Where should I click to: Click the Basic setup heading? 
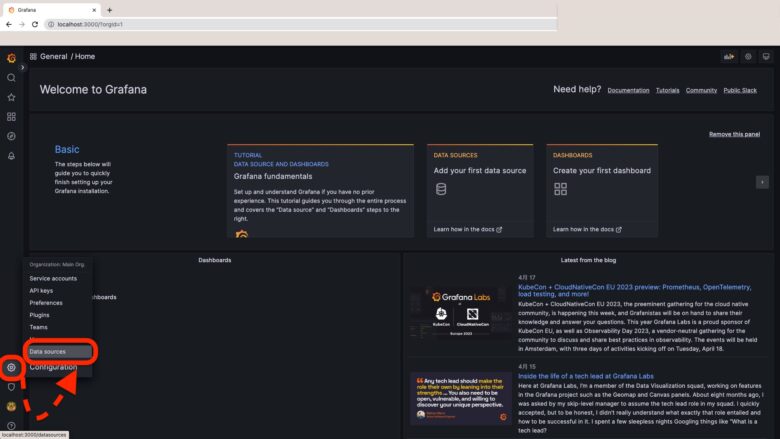(x=67, y=149)
